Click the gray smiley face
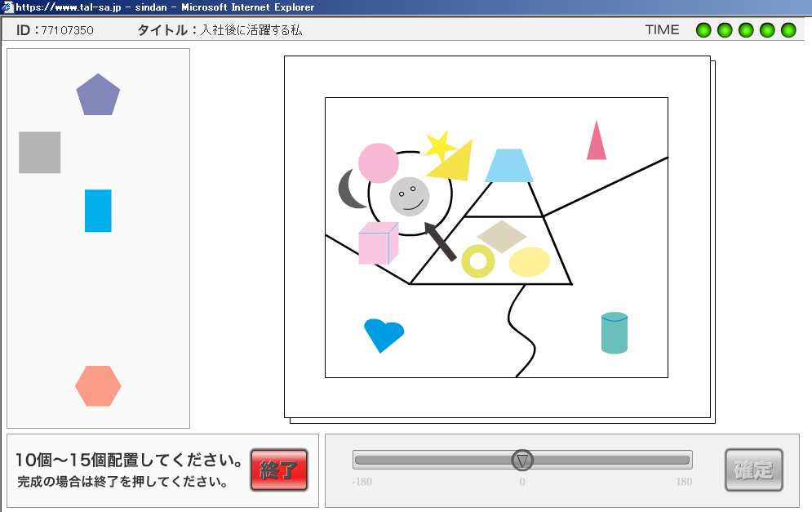The image size is (812, 512). pos(410,197)
